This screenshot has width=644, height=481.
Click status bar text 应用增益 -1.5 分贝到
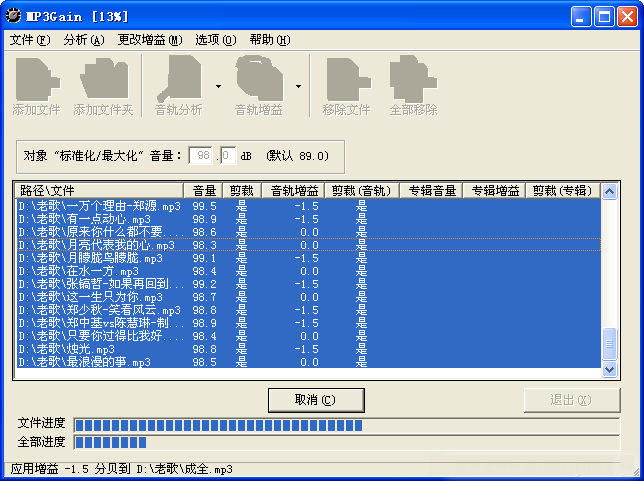point(71,469)
